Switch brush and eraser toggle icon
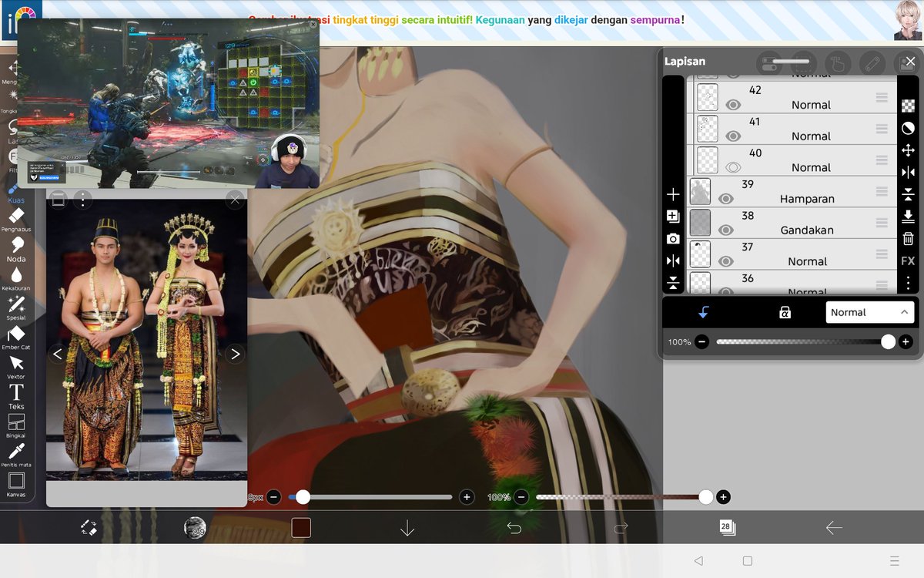The width and height of the screenshot is (924, 578). (x=89, y=528)
